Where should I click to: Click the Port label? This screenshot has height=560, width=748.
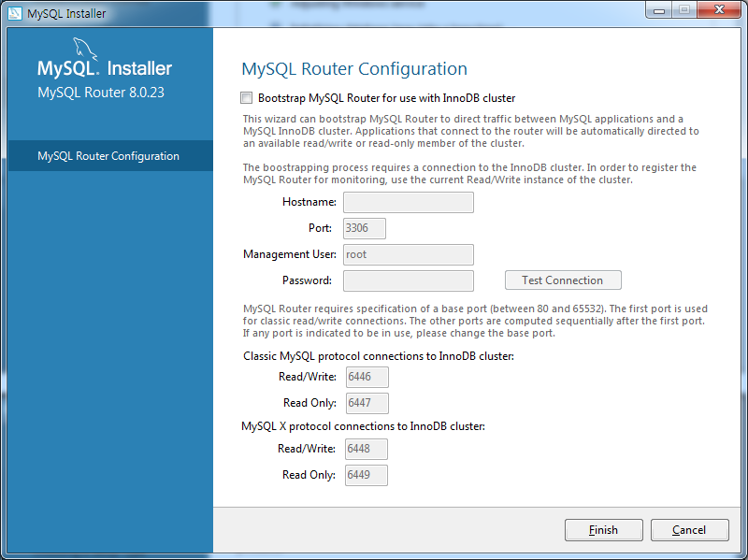click(x=320, y=228)
